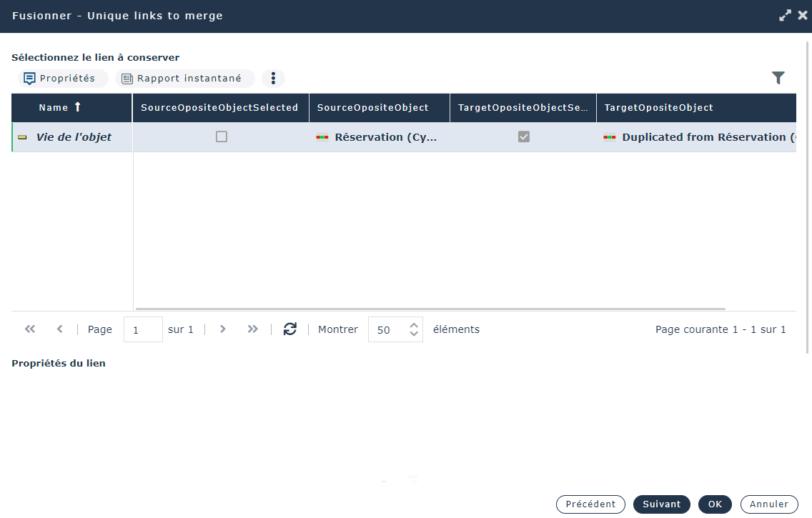The height and width of the screenshot is (518, 812).
Task: Open the three-dot more options menu
Action: coord(273,79)
